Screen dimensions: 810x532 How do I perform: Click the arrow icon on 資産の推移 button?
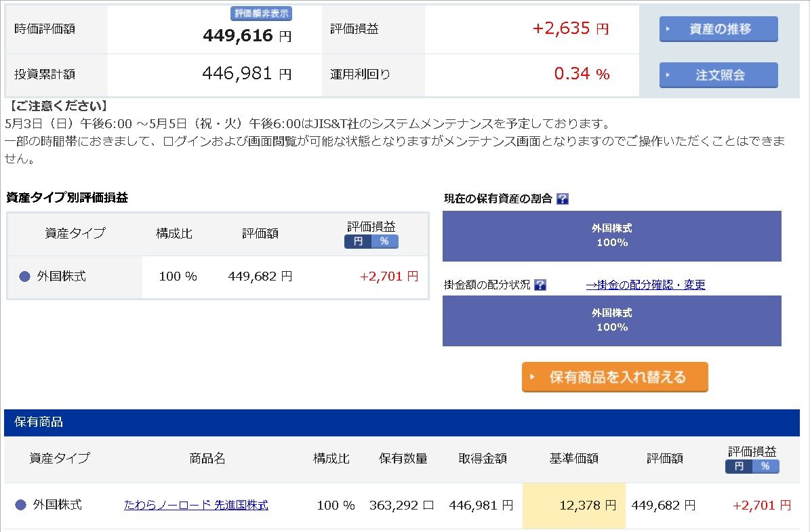668,29
